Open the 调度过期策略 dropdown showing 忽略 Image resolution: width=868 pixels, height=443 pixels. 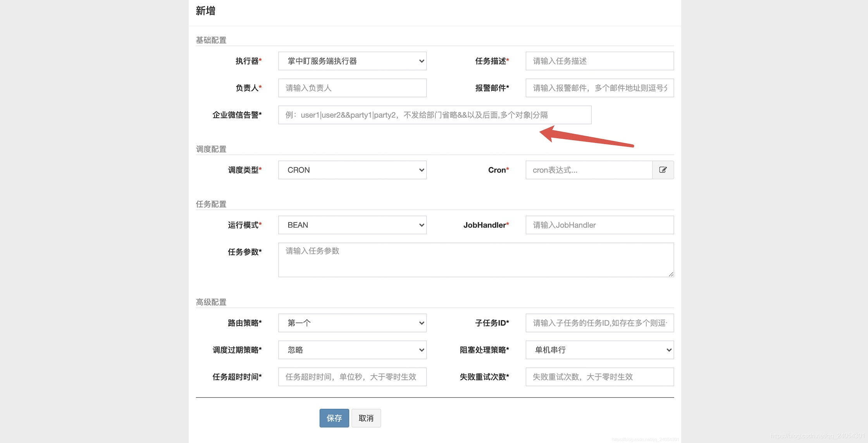click(x=352, y=350)
